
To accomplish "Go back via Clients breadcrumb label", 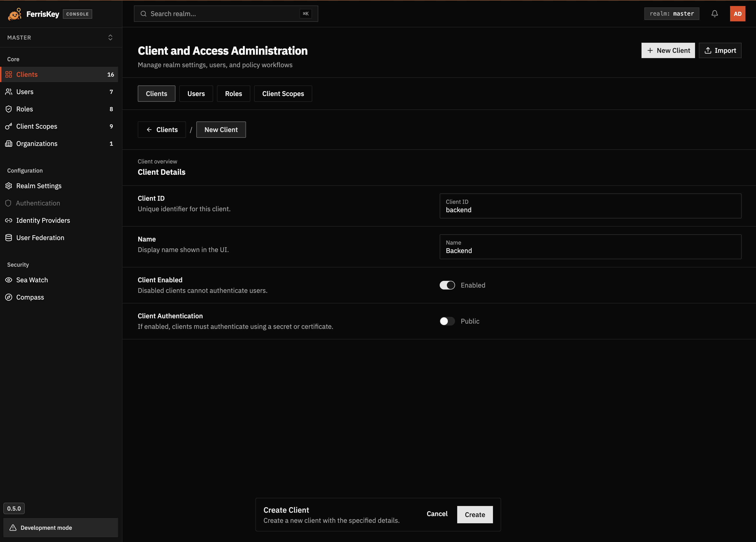I will 167,130.
